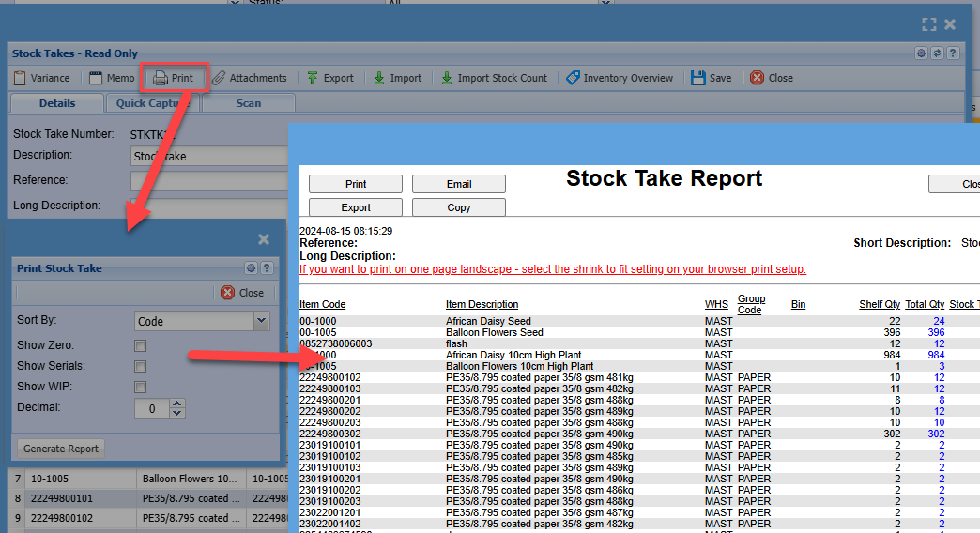
Task: Expand the Sort By dropdown
Action: pos(262,321)
